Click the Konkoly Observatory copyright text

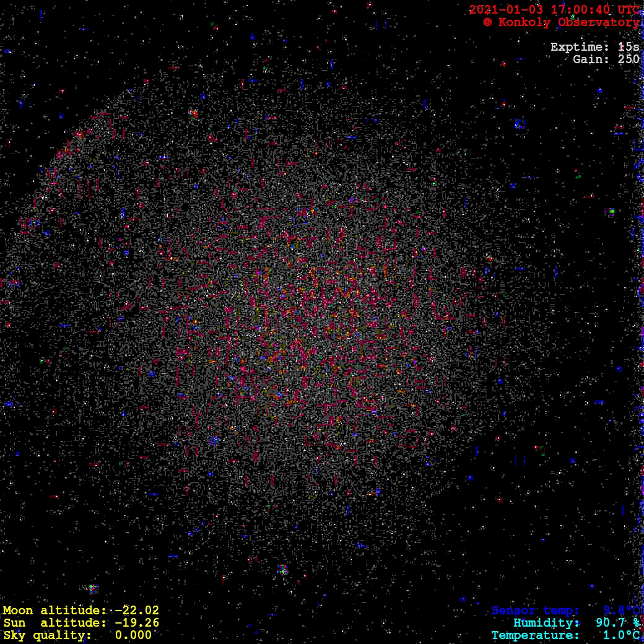562,22
